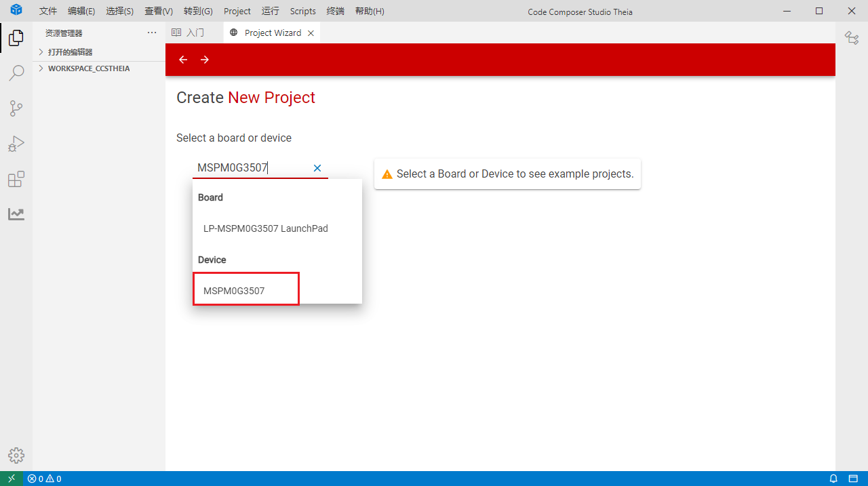The image size is (868, 486).
Task: Click the forward arrow in the red wizard bar
Action: click(205, 60)
